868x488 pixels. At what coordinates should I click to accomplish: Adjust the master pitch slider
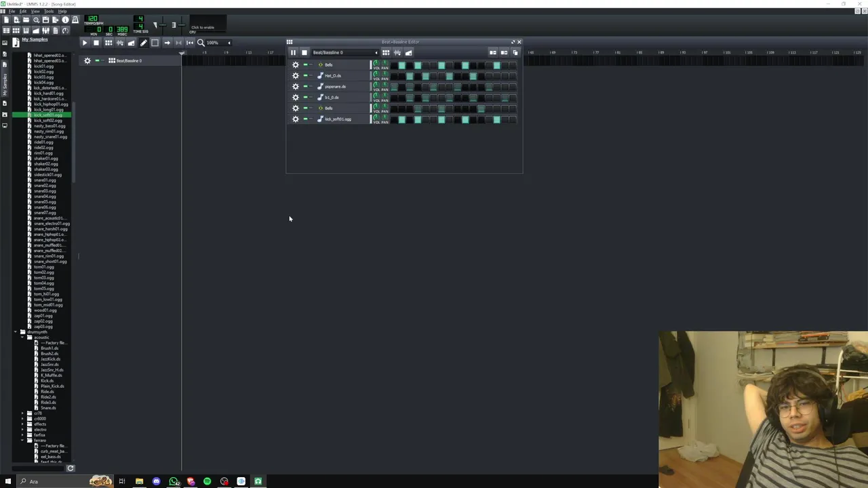[182, 25]
